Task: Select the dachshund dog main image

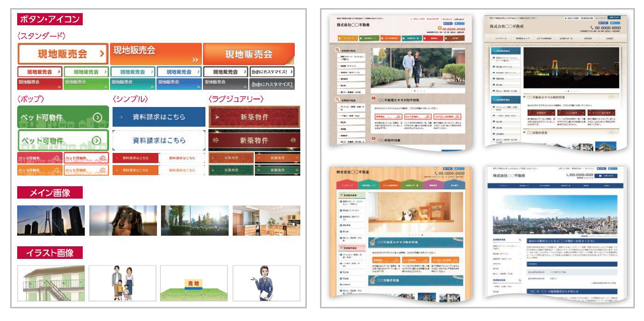Action: click(123, 221)
